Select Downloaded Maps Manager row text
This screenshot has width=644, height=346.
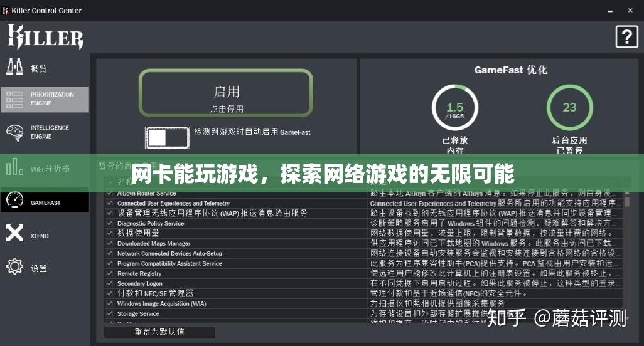[x=154, y=243]
